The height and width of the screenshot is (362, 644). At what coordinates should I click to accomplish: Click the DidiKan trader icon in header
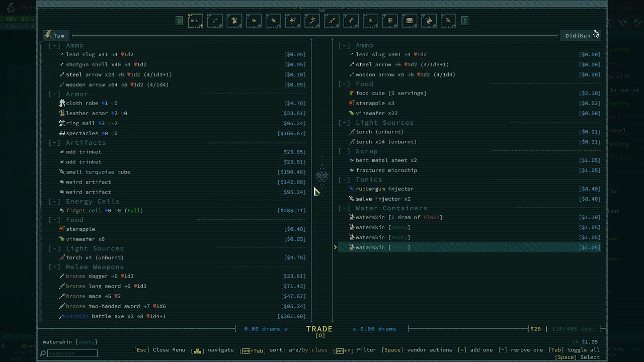coord(596,34)
